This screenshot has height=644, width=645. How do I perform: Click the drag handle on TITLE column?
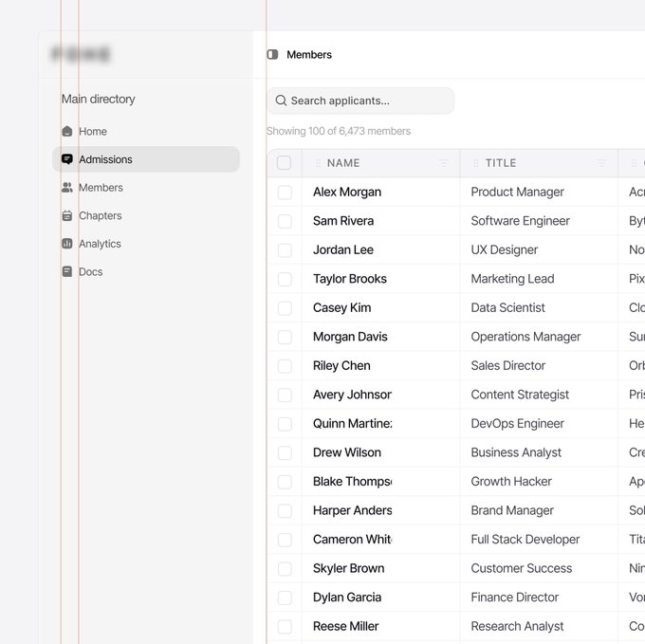pyautogui.click(x=476, y=163)
